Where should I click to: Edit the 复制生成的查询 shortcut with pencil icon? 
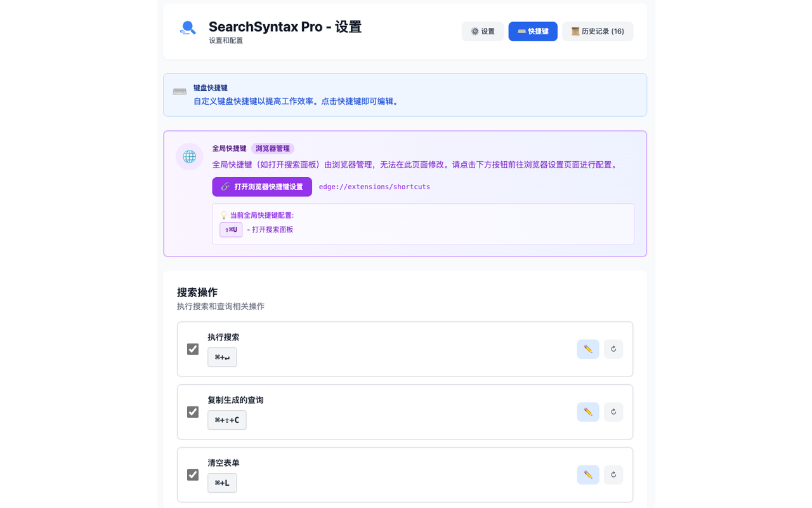tap(588, 412)
